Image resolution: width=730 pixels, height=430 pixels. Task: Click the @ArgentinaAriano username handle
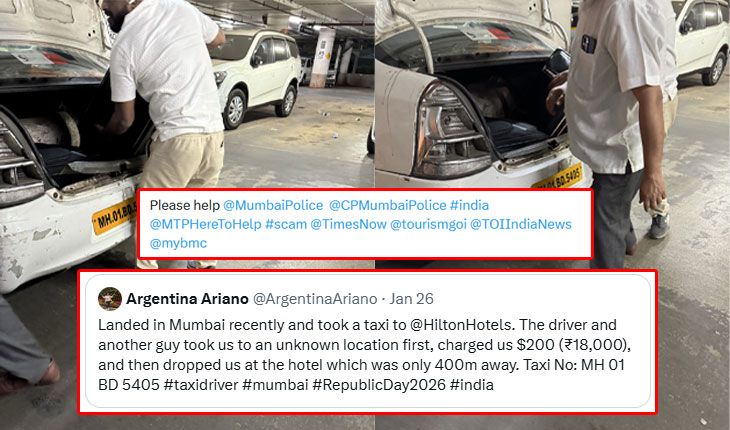[315, 299]
